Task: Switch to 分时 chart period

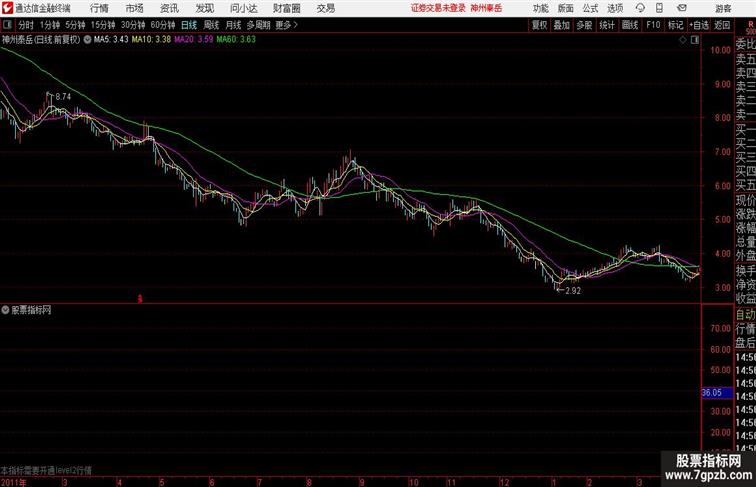Action: click(x=26, y=25)
